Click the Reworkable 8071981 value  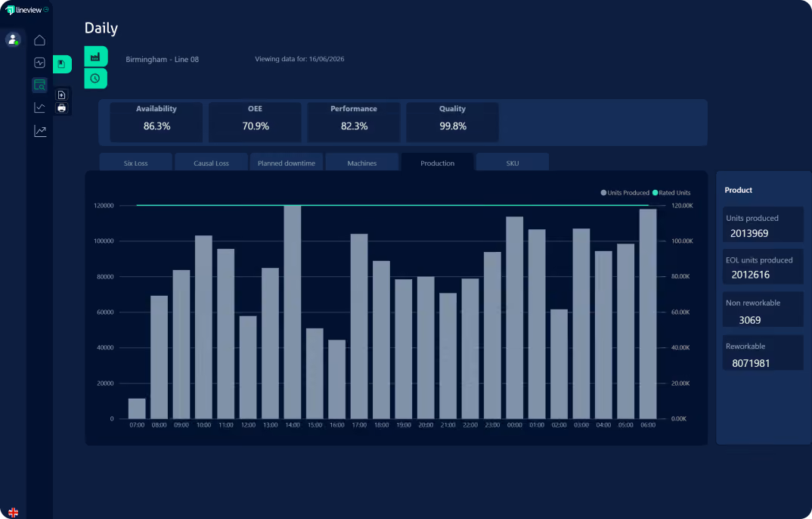pos(751,363)
